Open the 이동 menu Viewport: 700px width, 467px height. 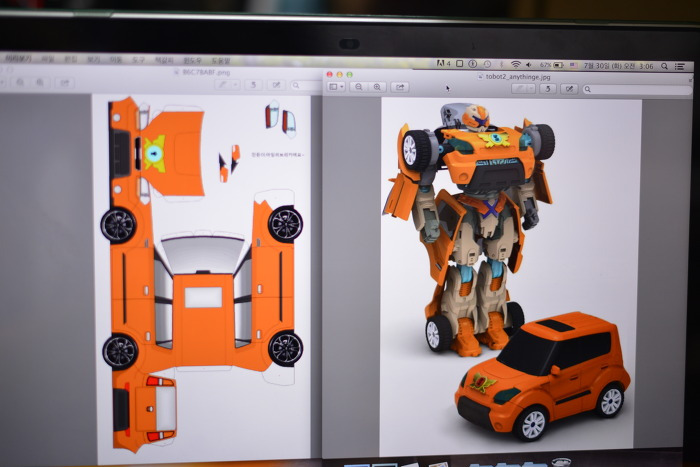(116, 59)
